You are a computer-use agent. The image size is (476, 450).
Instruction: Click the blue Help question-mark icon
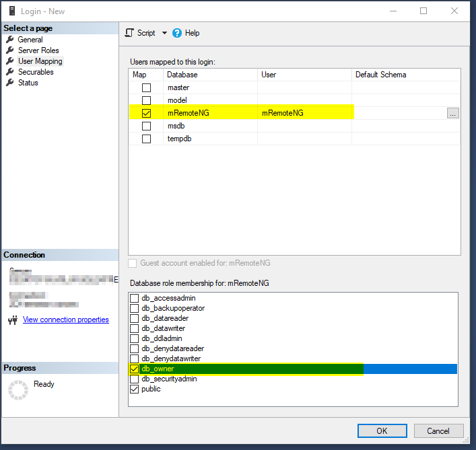pyautogui.click(x=177, y=33)
